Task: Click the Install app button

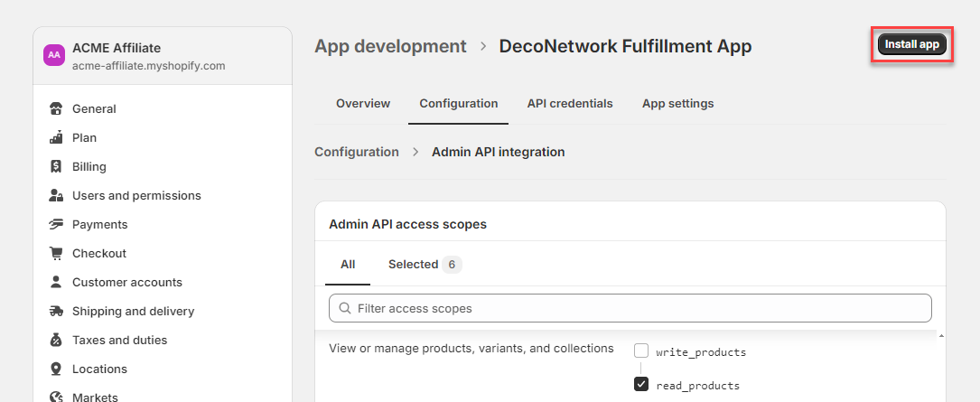Action: [912, 44]
